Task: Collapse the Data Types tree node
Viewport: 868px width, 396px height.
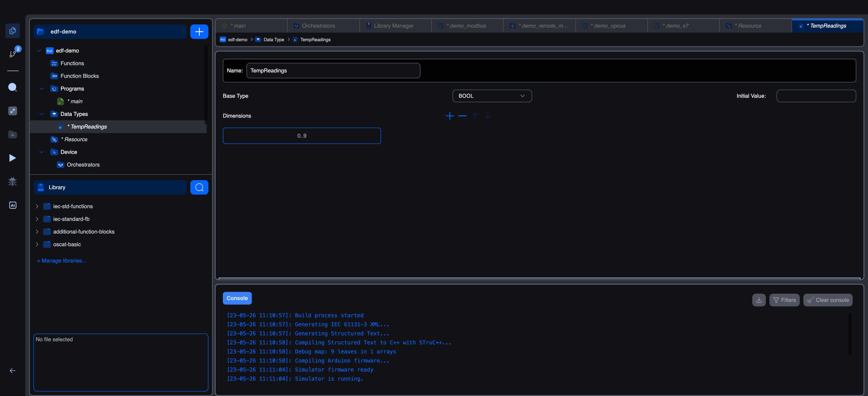Action: click(x=41, y=114)
